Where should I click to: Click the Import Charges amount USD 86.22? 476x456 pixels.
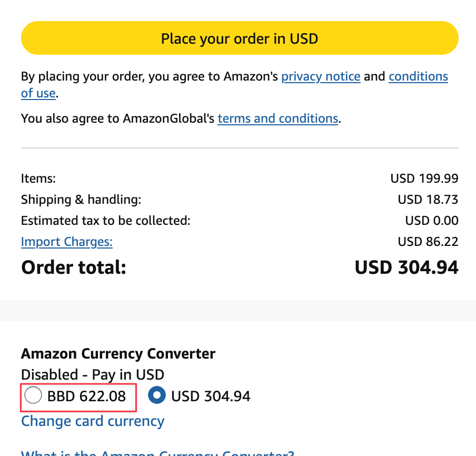(428, 242)
